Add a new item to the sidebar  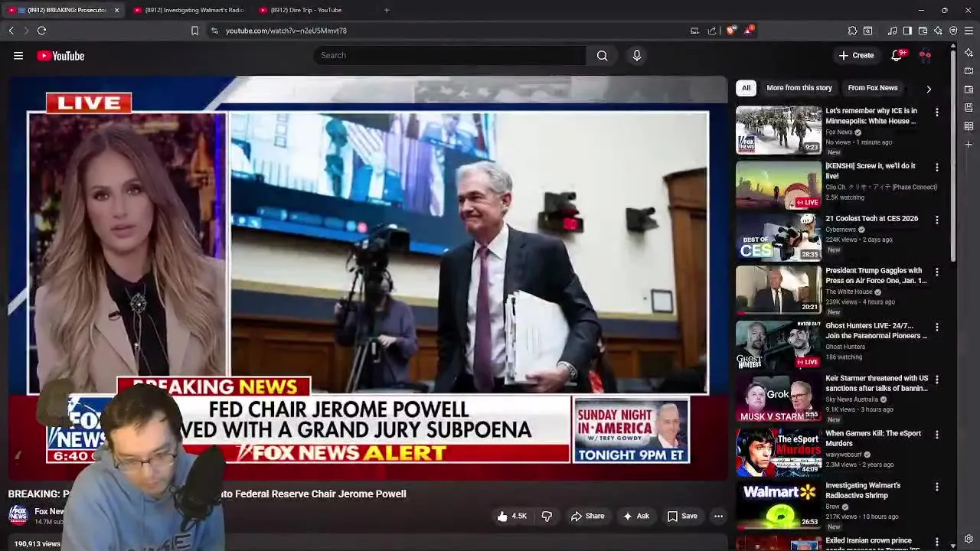969,144
